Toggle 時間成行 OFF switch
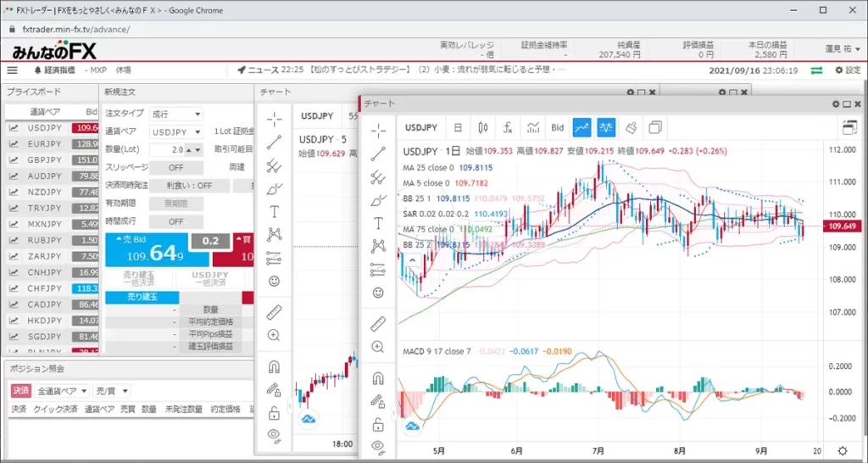The height and width of the screenshot is (463, 868). point(176,221)
